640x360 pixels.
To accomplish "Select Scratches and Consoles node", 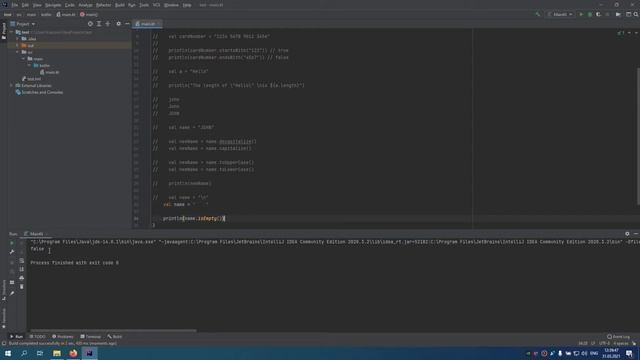I will 39,92.
